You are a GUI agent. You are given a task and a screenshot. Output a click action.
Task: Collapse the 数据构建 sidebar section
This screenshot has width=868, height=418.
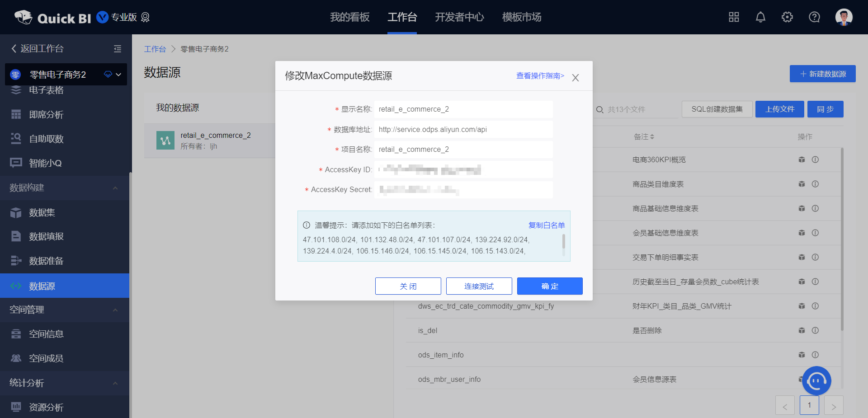(115, 188)
